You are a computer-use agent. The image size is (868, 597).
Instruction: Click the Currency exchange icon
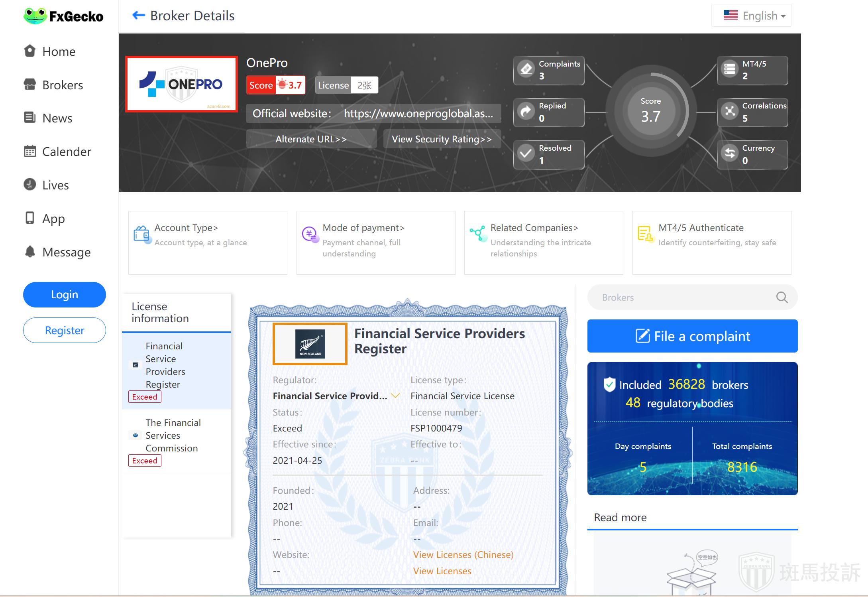coord(730,154)
